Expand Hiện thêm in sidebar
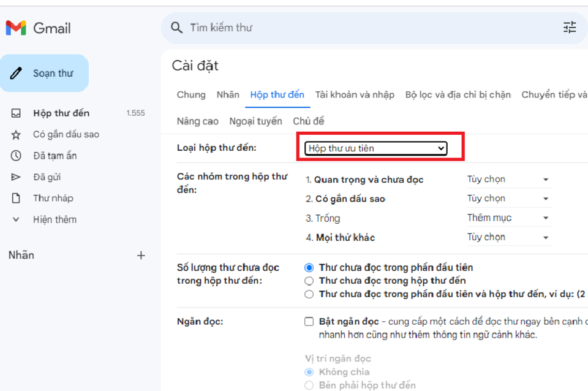Screen dimensions: 588x391 click(x=55, y=219)
